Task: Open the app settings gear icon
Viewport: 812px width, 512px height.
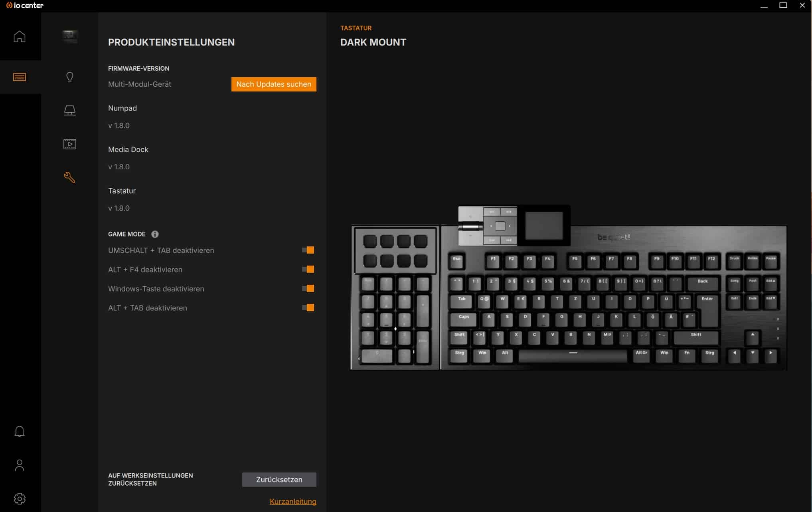Action: 20,499
